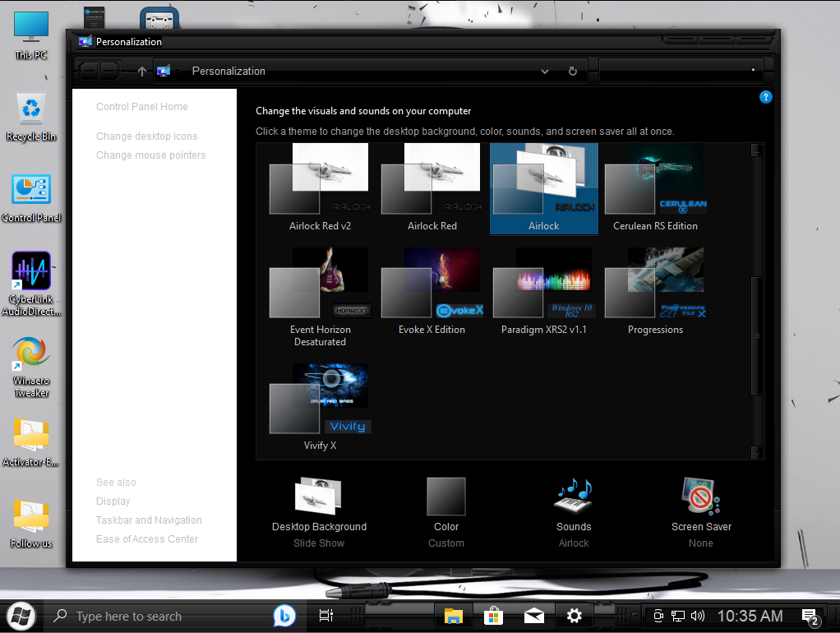The image size is (840, 633).
Task: Select the Control Panel desktop shortcut
Action: pyautogui.click(x=31, y=198)
